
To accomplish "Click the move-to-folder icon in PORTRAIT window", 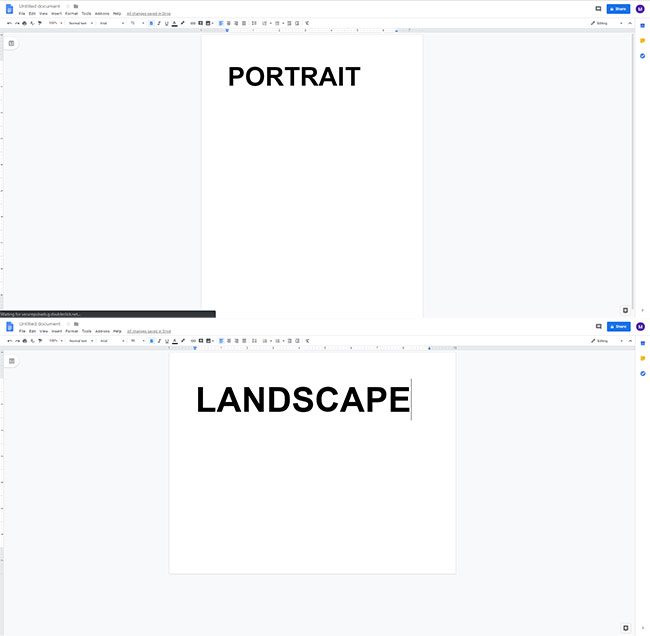I will (76, 6).
